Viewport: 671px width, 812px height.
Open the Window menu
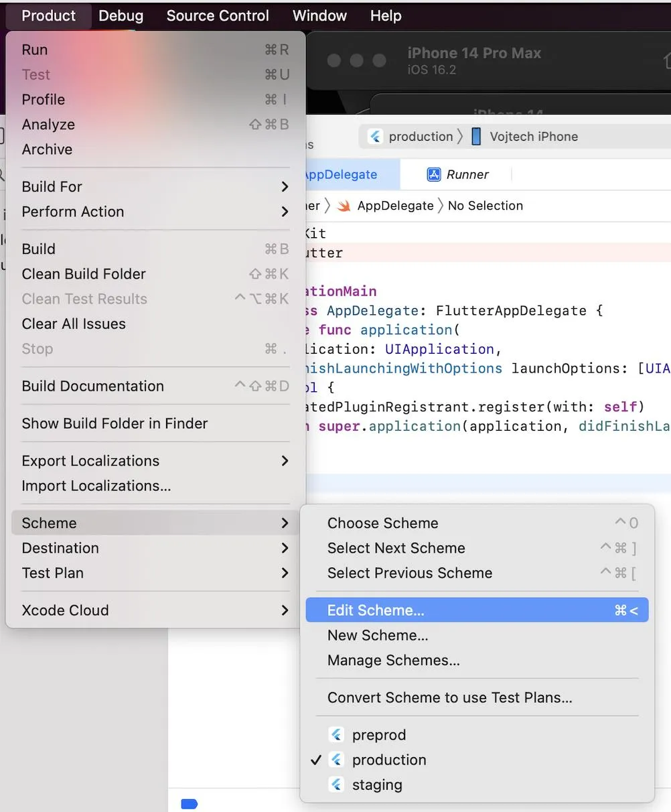319,15
